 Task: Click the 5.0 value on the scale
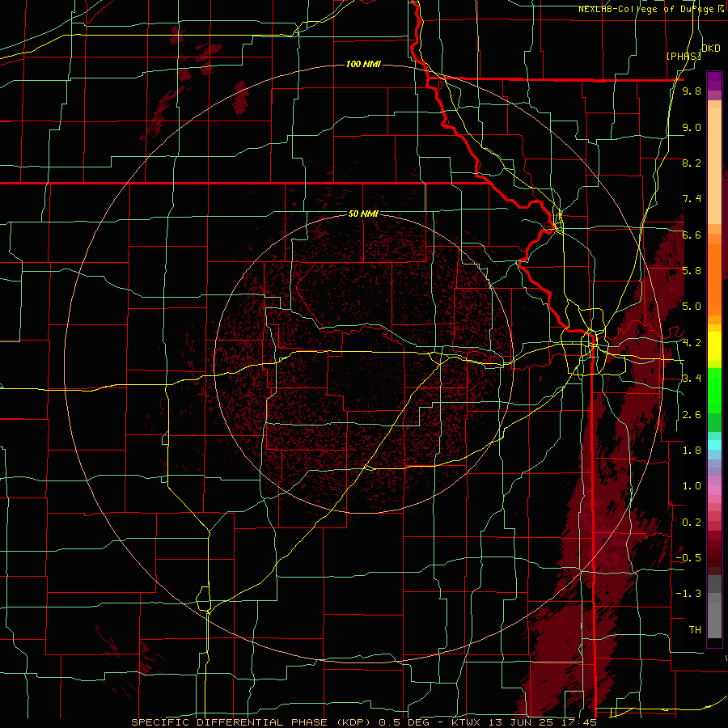692,307
